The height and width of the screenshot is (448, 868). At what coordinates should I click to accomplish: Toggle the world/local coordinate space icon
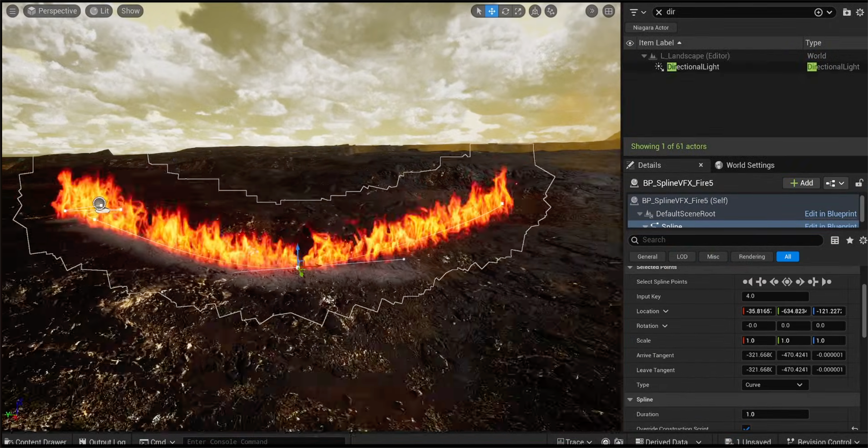(535, 11)
